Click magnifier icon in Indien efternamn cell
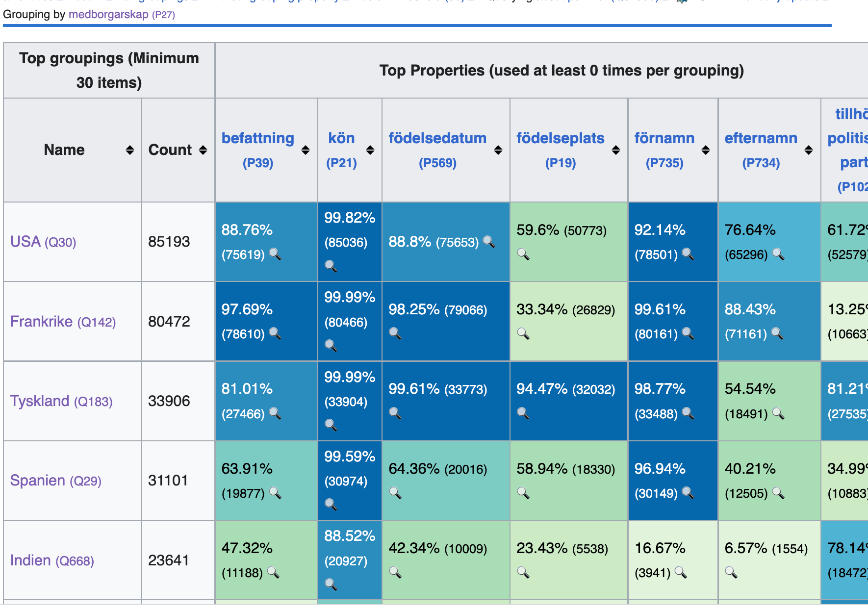 tap(731, 572)
